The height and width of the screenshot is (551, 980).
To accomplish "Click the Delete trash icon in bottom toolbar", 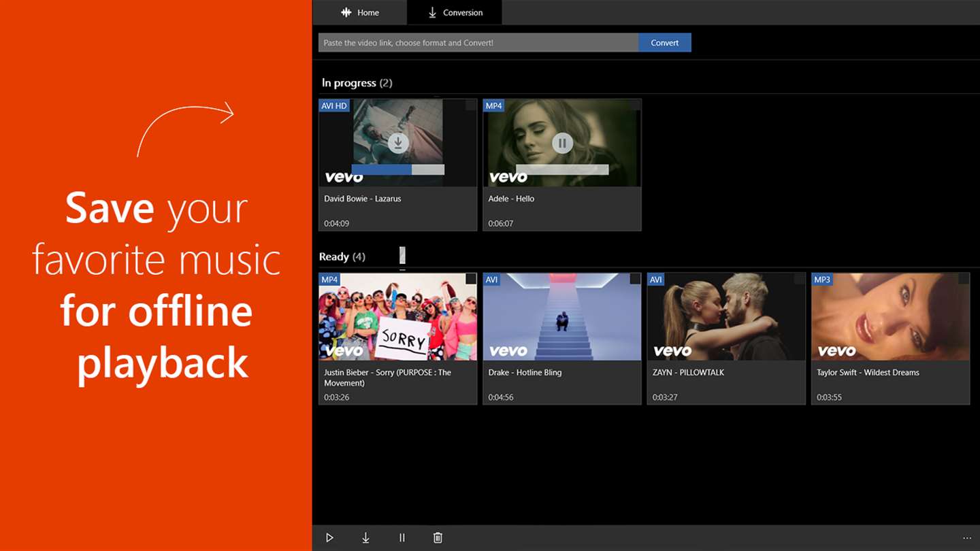I will coord(438,537).
